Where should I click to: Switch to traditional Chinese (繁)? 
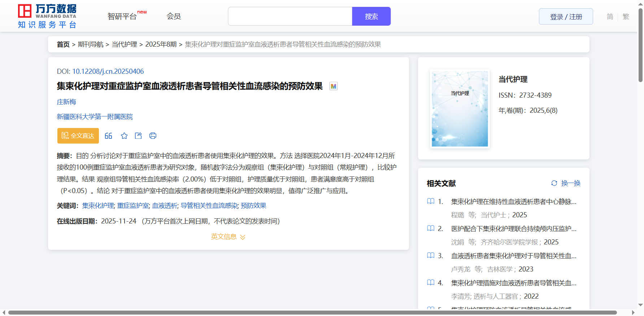(x=626, y=17)
